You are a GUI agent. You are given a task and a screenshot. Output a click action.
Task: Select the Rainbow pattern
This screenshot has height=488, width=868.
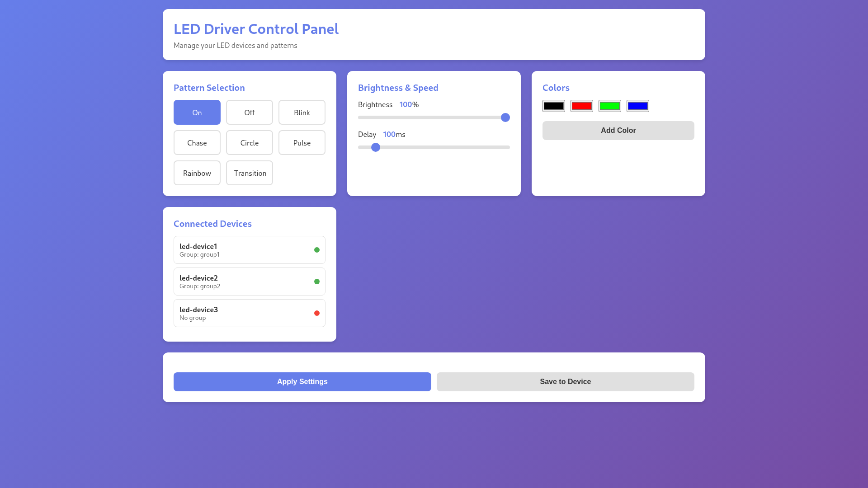tap(197, 173)
